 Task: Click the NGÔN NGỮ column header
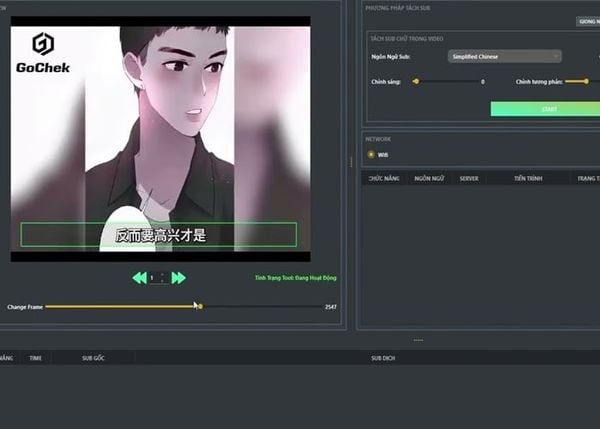(429, 178)
